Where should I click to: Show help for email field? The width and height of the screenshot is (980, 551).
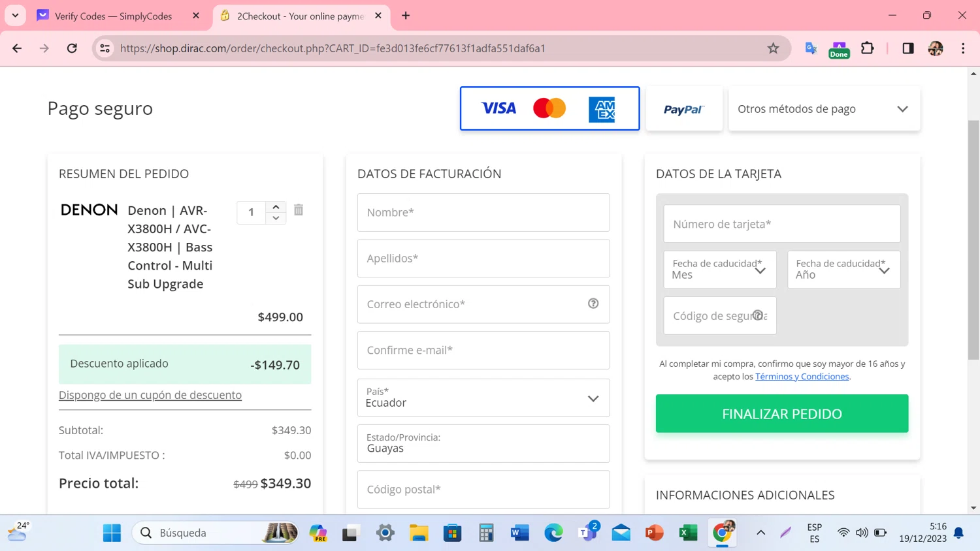click(593, 304)
